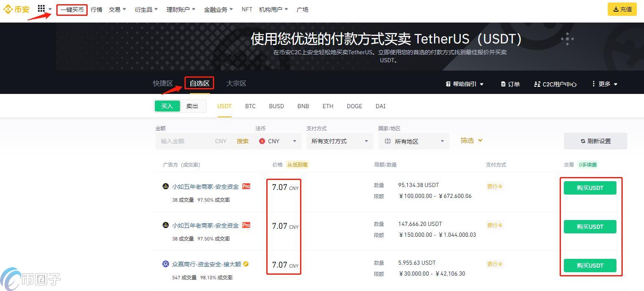Open 众赢商行-资金安全-接大额 merchant profile
Image resolution: width=644 pixels, height=291 pixels.
(207, 264)
